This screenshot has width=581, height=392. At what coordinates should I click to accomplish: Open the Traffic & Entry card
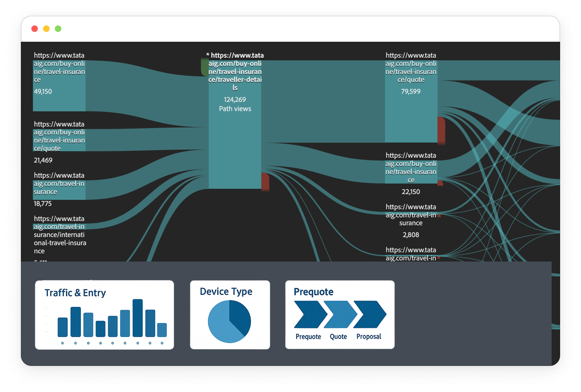(104, 315)
